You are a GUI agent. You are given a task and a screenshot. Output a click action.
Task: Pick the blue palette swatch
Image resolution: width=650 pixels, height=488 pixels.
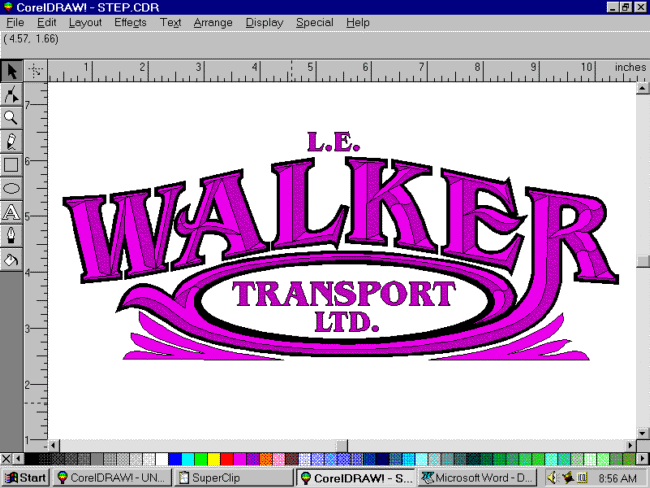click(175, 459)
